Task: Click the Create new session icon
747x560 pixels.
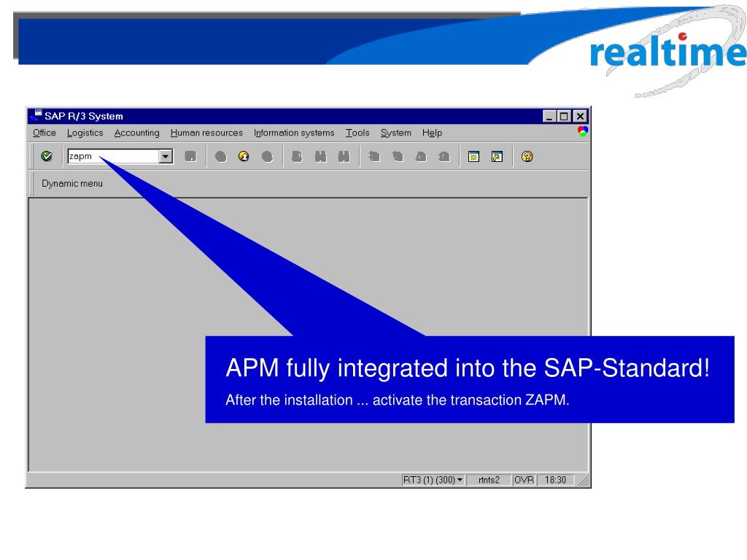Action: [473, 156]
